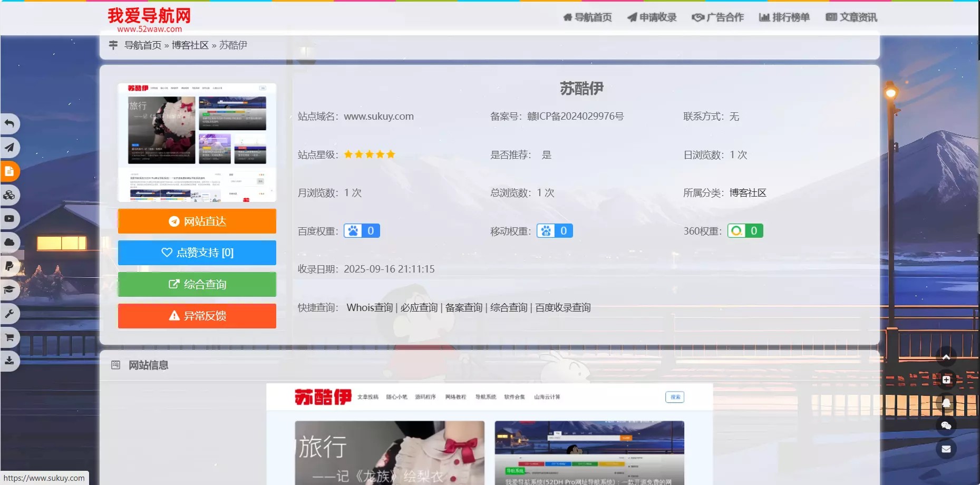Click the red 异常反馈 button
Screen dimensions: 980x485
point(197,316)
